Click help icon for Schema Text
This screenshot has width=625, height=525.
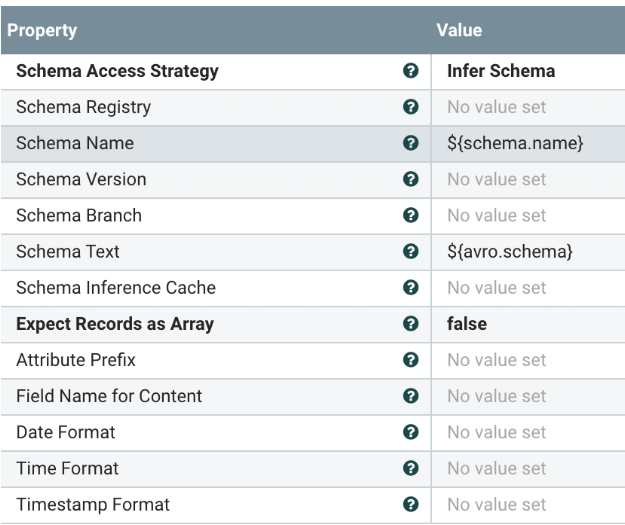tap(410, 252)
